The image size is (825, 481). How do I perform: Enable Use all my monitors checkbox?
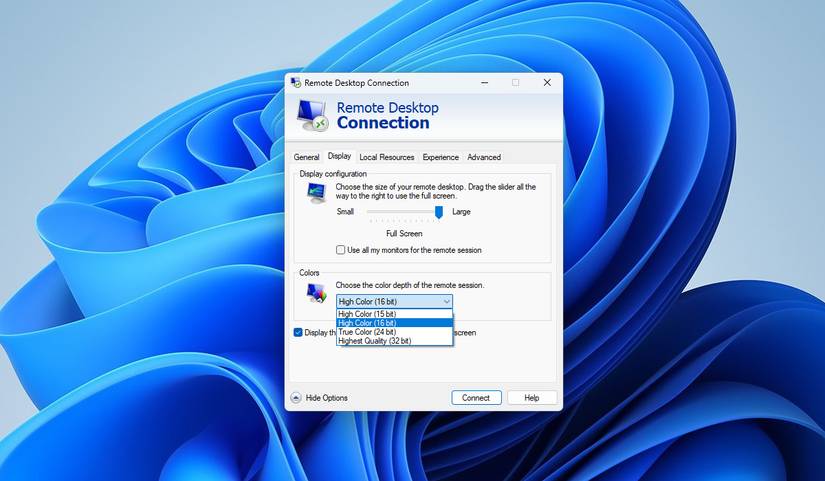tap(340, 250)
